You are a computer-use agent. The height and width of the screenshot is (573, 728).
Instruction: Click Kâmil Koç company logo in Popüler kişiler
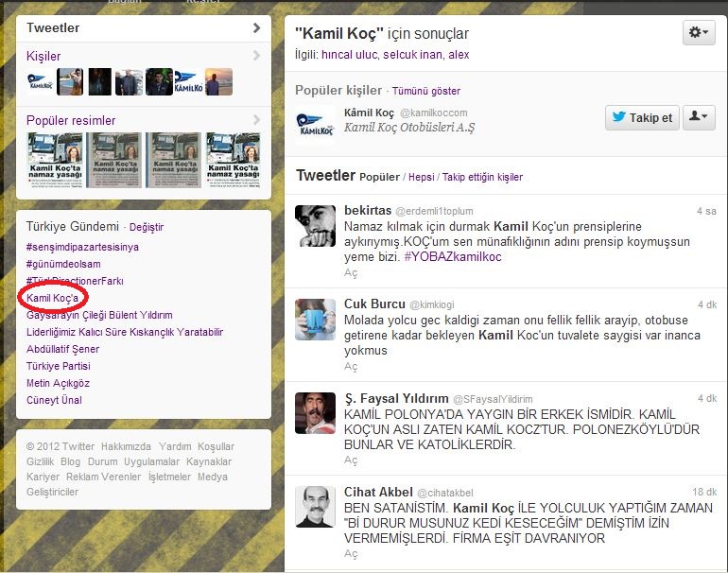315,125
